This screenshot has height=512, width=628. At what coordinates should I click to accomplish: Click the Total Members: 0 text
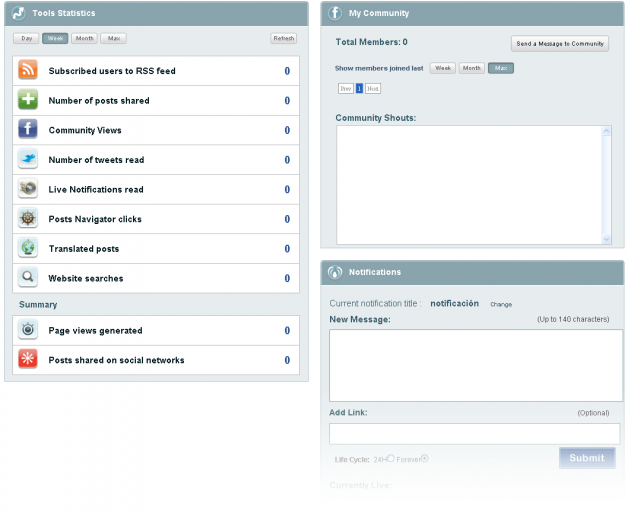pyautogui.click(x=371, y=42)
